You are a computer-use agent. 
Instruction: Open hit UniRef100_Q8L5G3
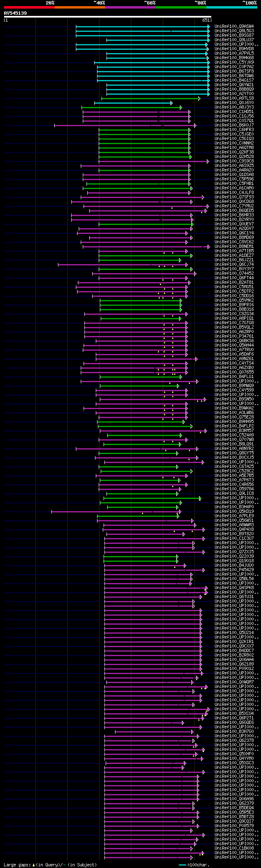point(234,31)
